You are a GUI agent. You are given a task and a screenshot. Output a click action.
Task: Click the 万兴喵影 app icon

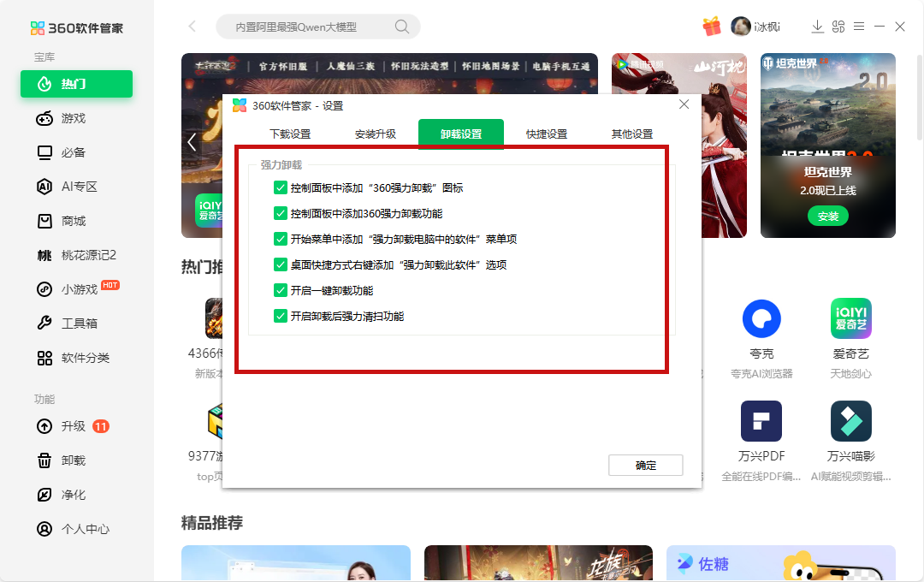[851, 421]
